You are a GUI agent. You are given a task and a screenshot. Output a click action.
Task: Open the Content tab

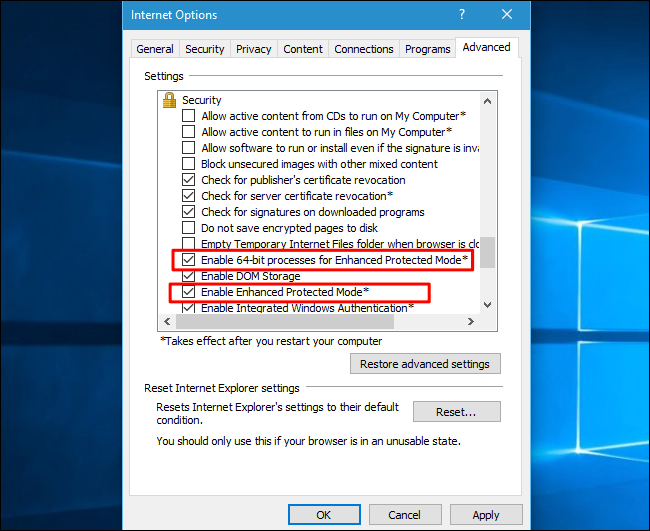(x=303, y=49)
